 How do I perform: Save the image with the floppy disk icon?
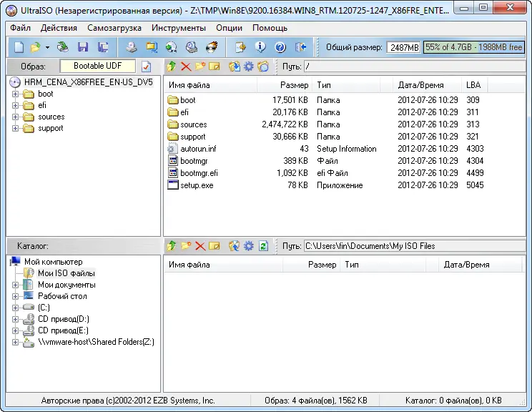83,47
